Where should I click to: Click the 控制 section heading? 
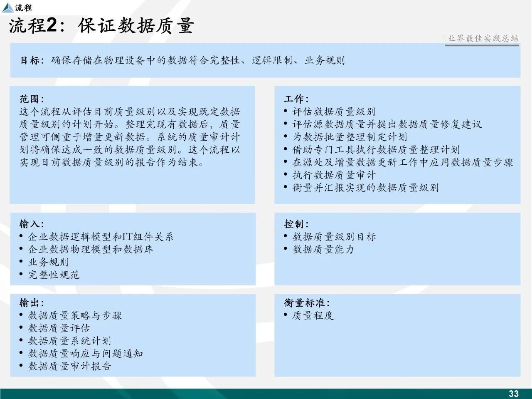(x=296, y=224)
